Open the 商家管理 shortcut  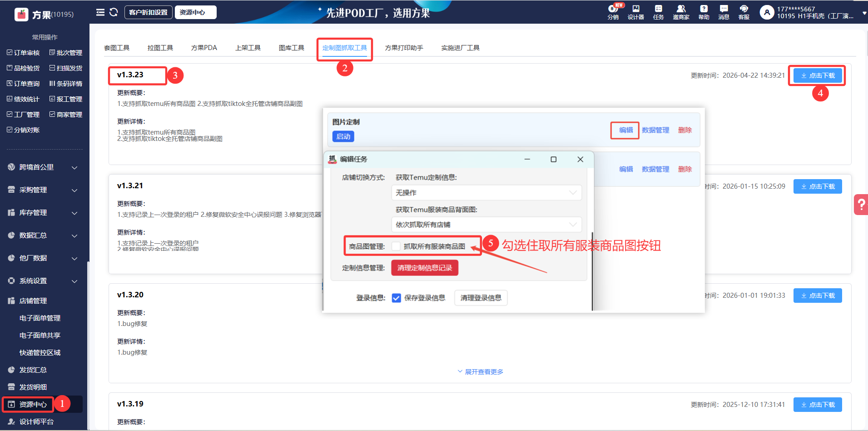point(66,115)
